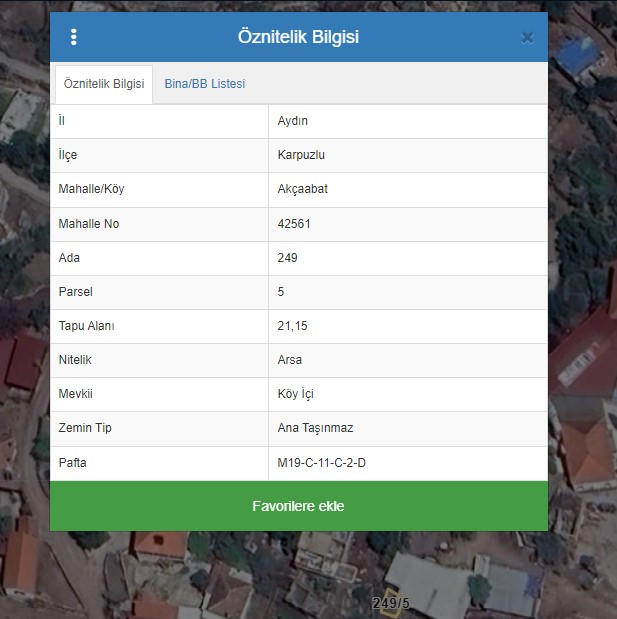Click the Ada value 249
Image resolution: width=617 pixels, height=619 pixels.
coord(288,258)
